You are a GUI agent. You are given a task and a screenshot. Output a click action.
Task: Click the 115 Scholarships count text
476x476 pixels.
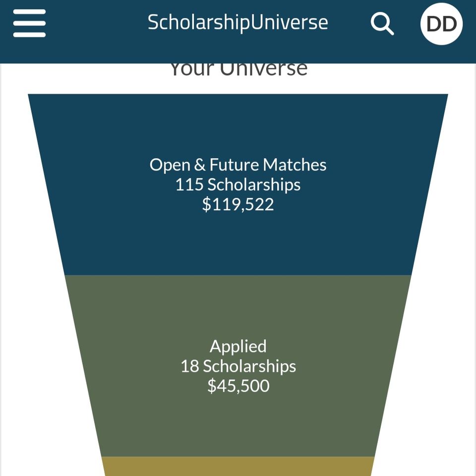238,184
